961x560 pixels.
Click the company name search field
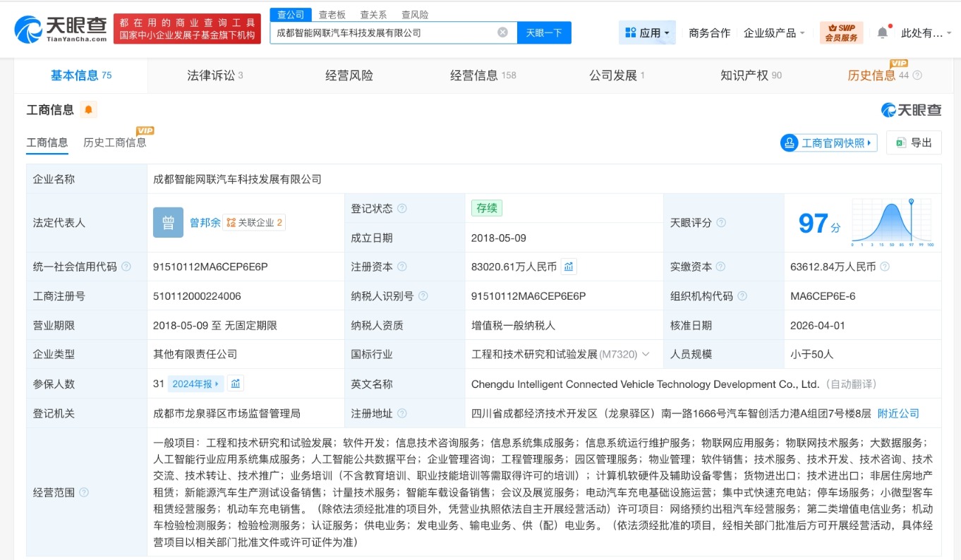[x=381, y=32]
